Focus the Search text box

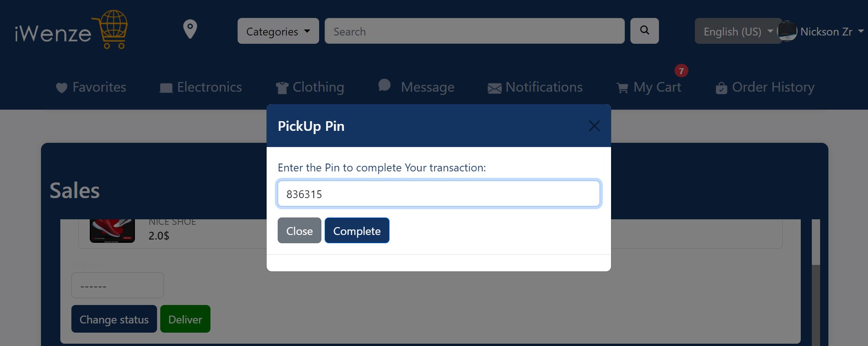click(x=475, y=31)
